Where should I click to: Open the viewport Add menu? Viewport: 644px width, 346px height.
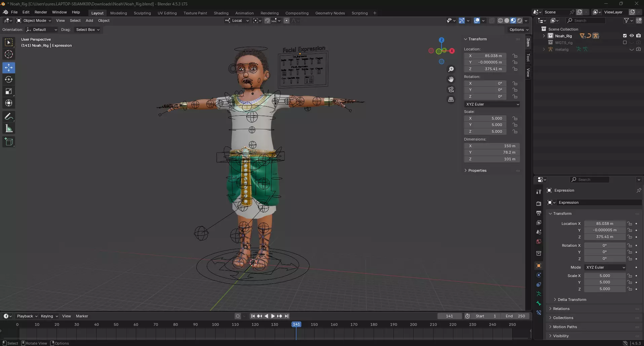[x=89, y=21]
